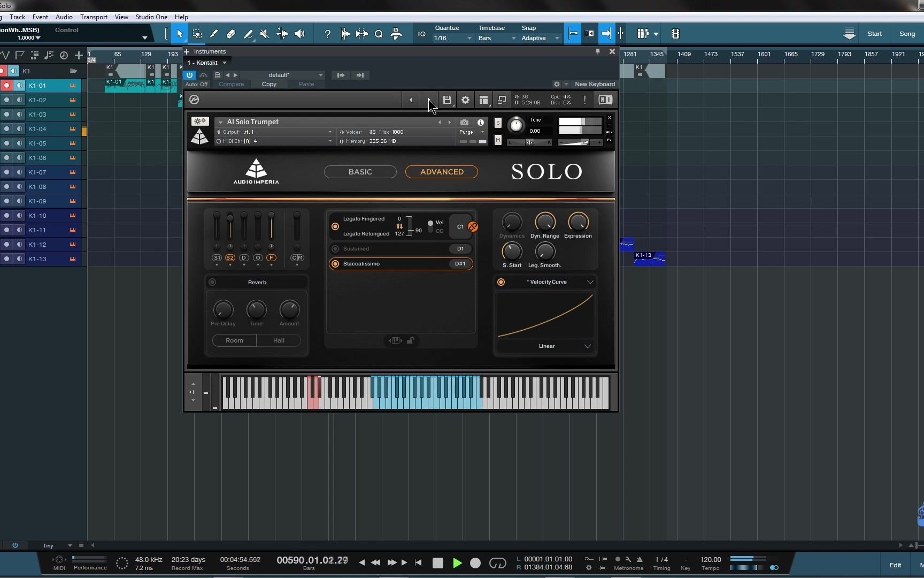Open Kontakt workspace layout icon
This screenshot has height=578, width=924.
(x=483, y=100)
